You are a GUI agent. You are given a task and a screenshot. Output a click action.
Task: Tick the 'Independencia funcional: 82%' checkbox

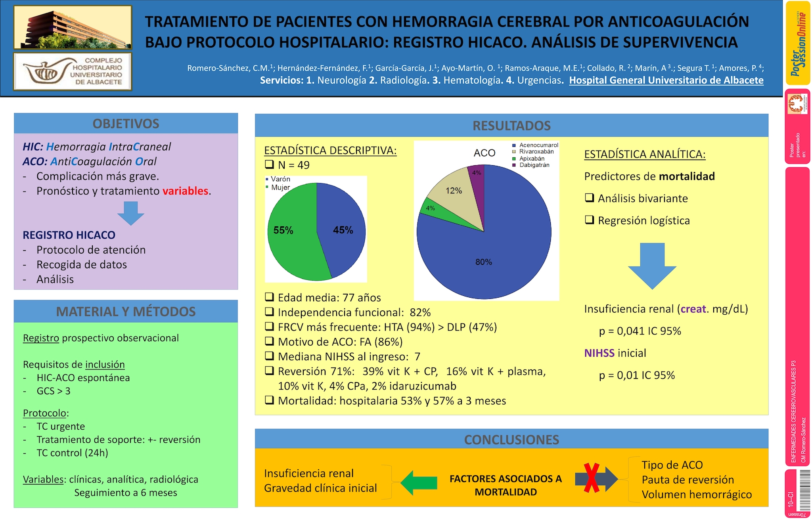click(270, 312)
